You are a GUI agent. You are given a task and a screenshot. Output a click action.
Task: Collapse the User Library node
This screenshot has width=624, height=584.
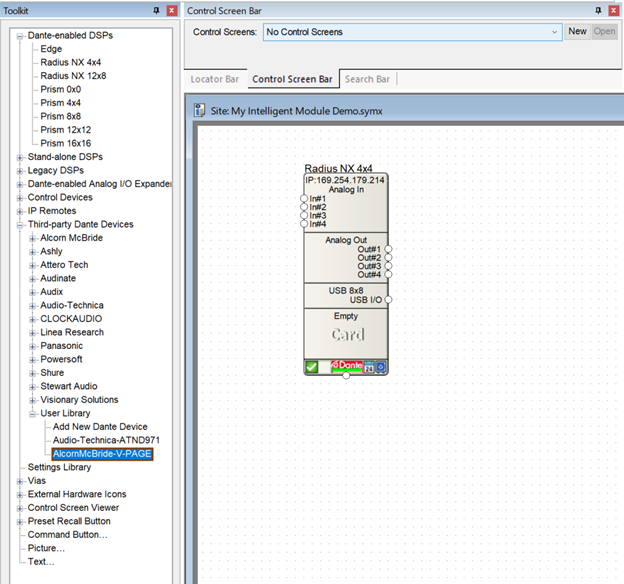pos(32,414)
